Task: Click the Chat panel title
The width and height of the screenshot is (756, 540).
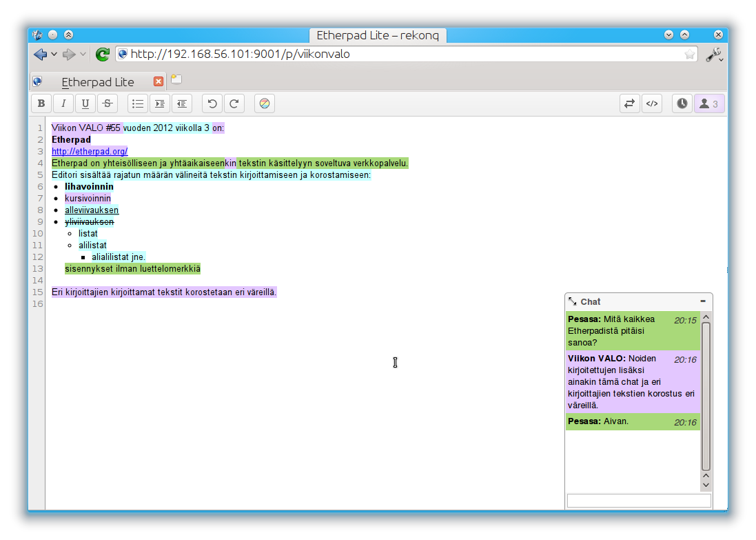Action: 590,301
